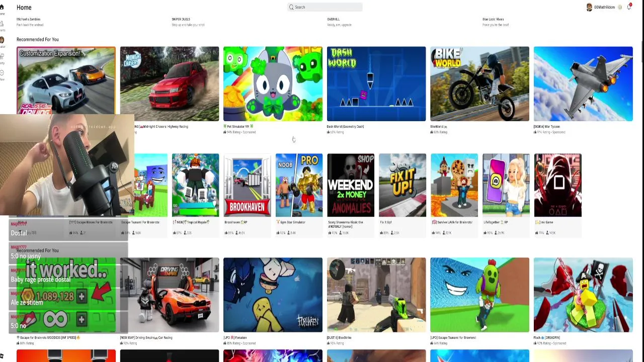The width and height of the screenshot is (644, 362).
Task: Open the notifications bell icon
Action: (629, 7)
